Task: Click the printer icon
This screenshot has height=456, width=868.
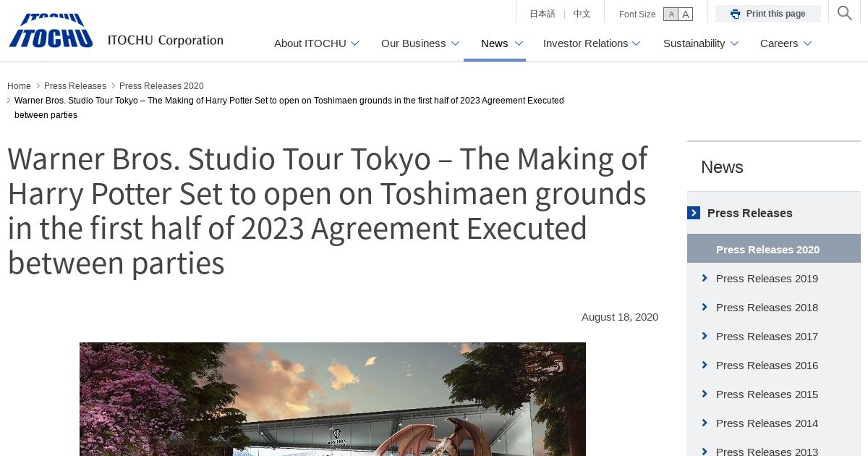Action: pyautogui.click(x=735, y=14)
